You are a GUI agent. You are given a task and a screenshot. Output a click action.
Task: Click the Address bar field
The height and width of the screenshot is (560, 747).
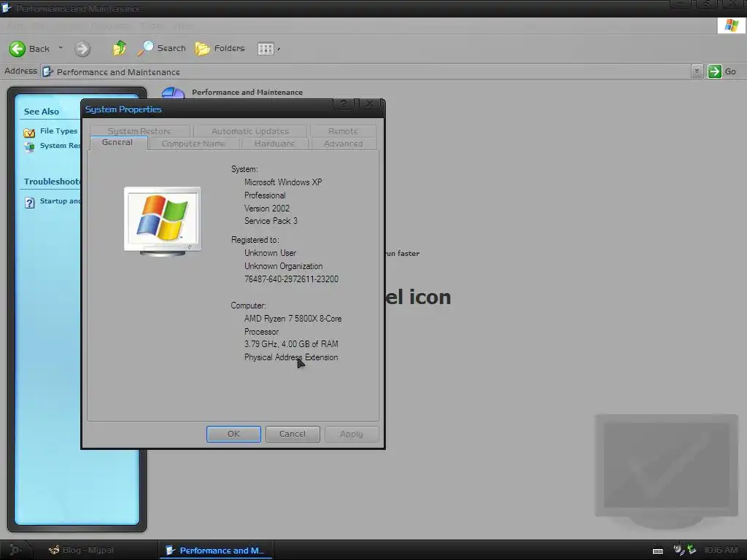pyautogui.click(x=365, y=72)
